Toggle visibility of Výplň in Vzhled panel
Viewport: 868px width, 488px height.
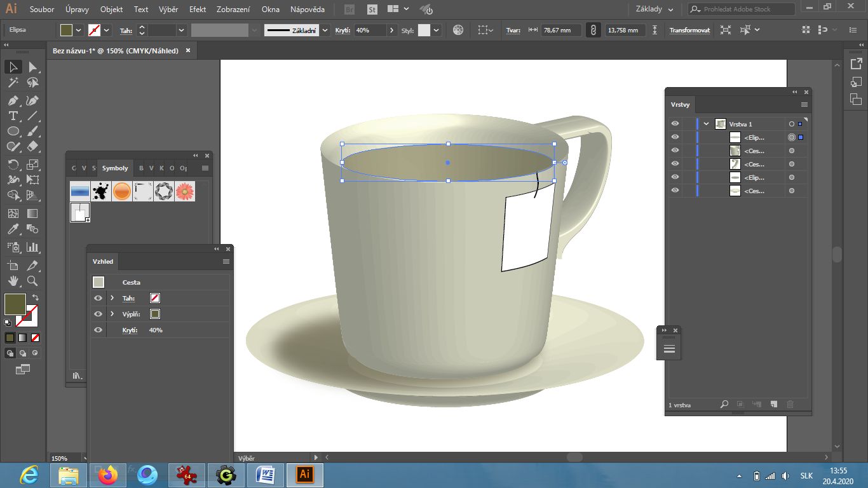tap(98, 314)
